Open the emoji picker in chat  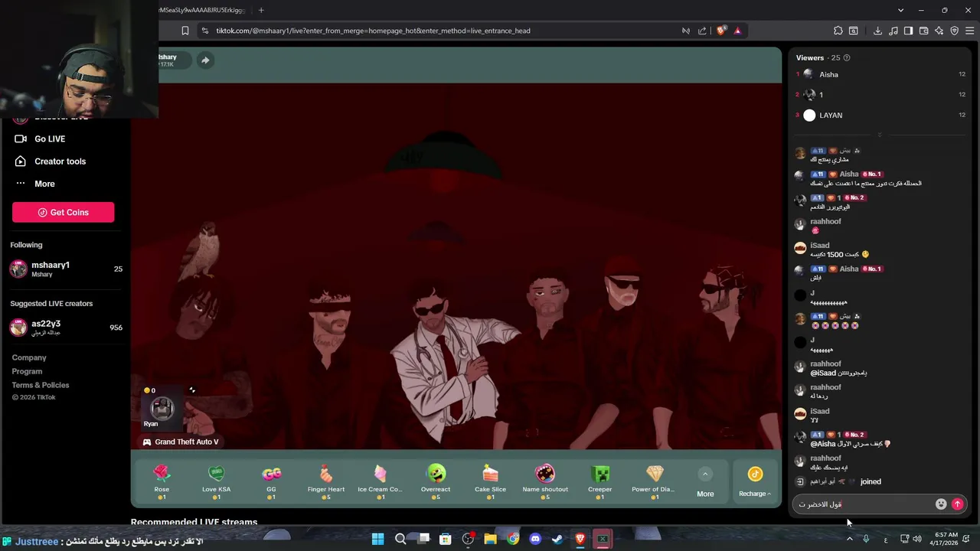941,504
